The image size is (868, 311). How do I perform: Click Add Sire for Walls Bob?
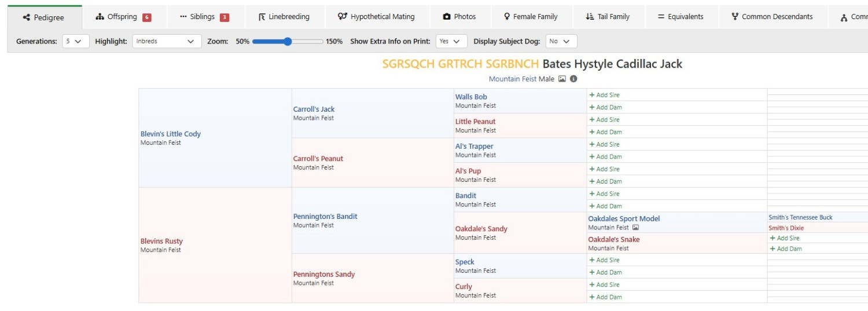604,95
